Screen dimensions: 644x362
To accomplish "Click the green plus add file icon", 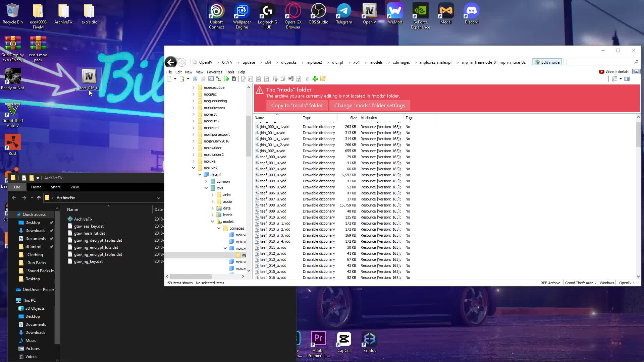I will pyautogui.click(x=315, y=79).
